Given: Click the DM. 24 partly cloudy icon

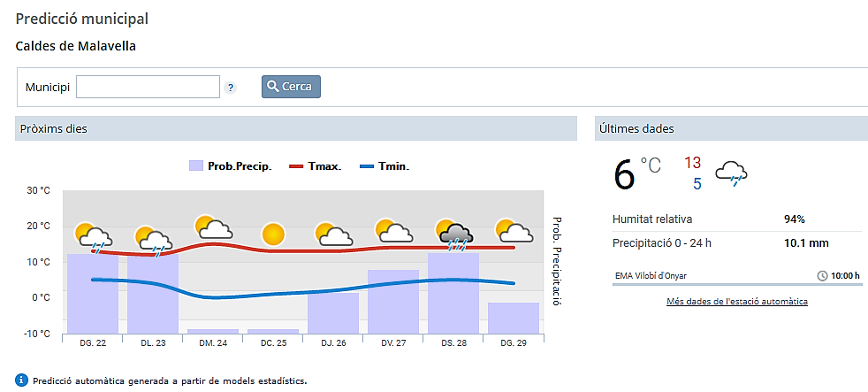Looking at the screenshot, I should 213,228.
